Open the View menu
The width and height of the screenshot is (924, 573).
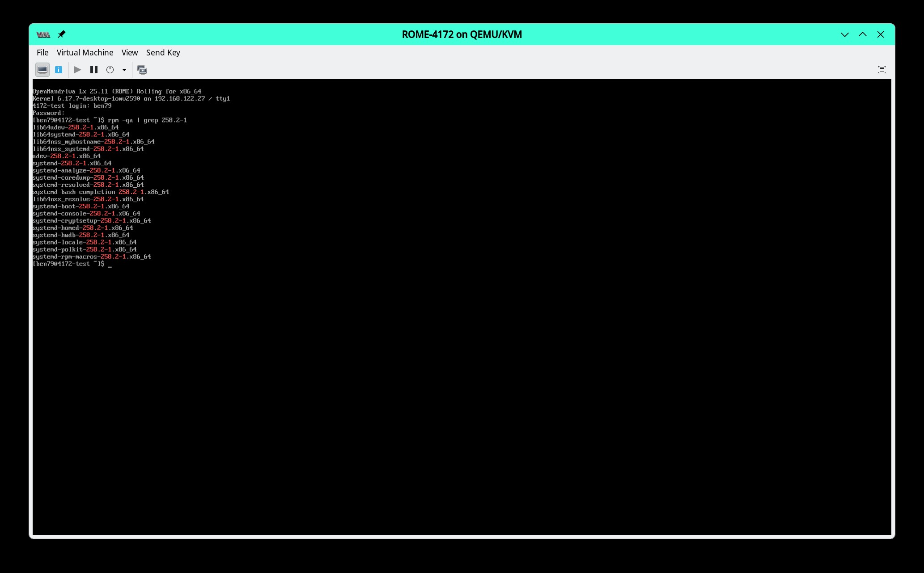(x=130, y=53)
